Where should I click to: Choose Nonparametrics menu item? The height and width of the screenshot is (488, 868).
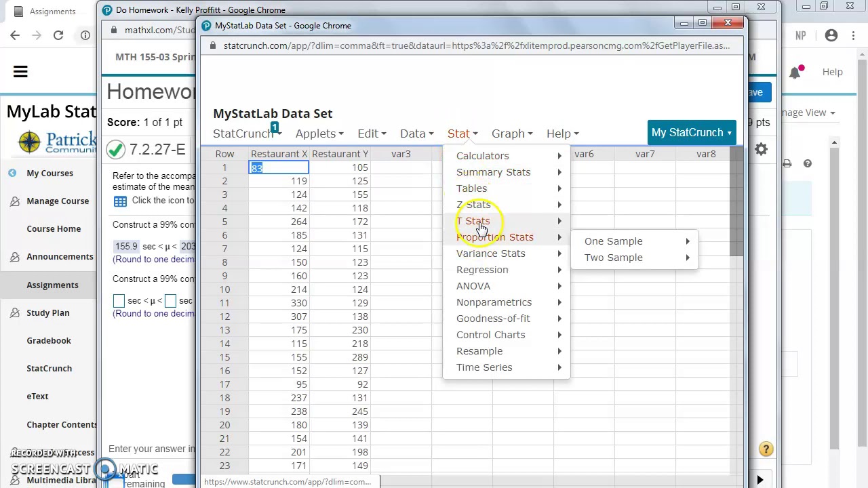507,302
